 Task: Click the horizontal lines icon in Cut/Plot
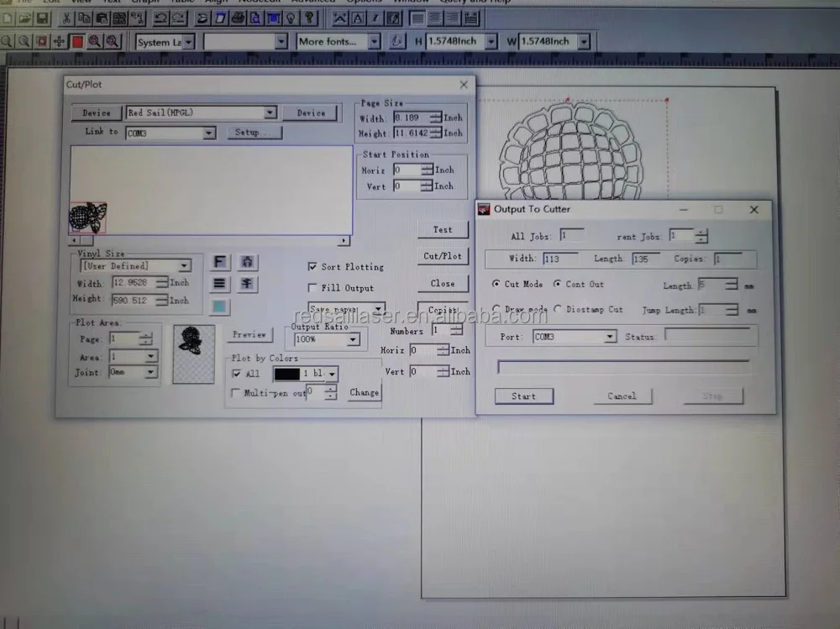[220, 285]
